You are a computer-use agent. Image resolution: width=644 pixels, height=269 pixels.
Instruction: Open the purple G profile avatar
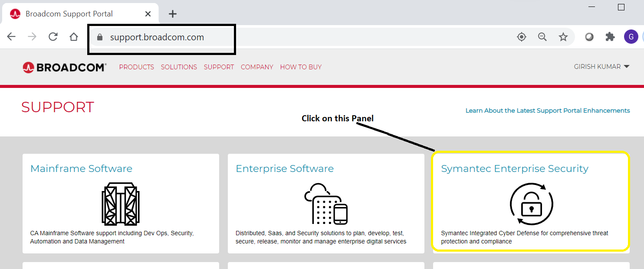pyautogui.click(x=631, y=37)
